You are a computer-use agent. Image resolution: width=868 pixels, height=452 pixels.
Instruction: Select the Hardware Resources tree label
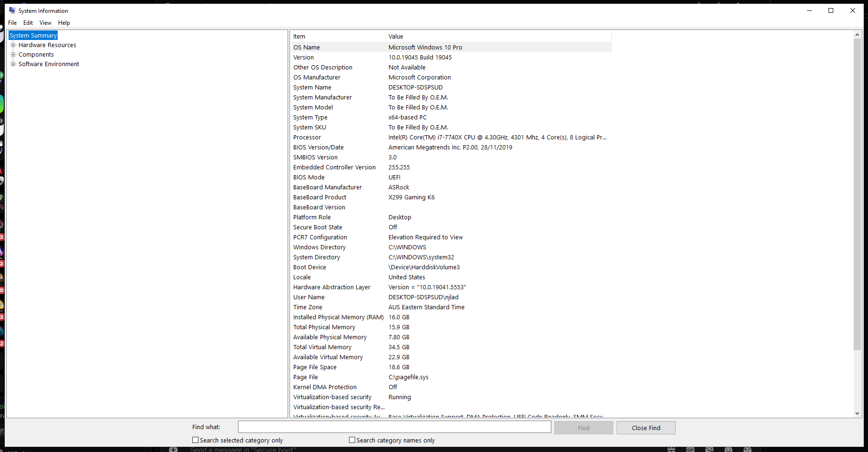tap(47, 45)
